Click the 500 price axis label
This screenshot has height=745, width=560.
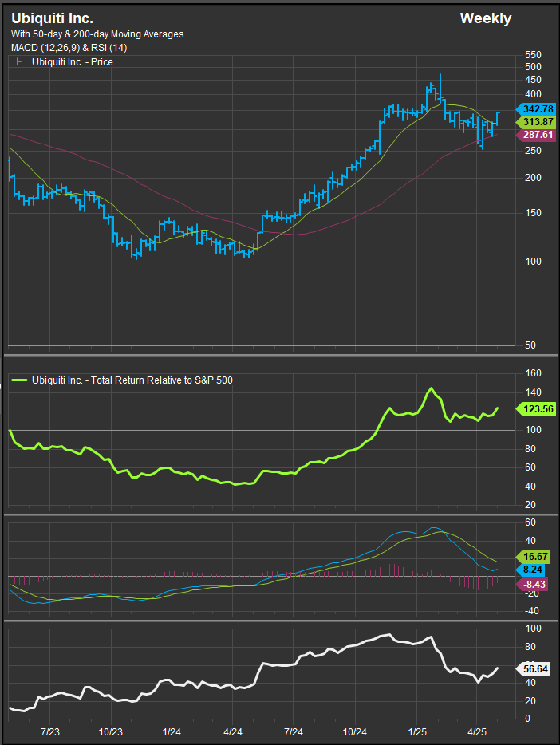533,67
